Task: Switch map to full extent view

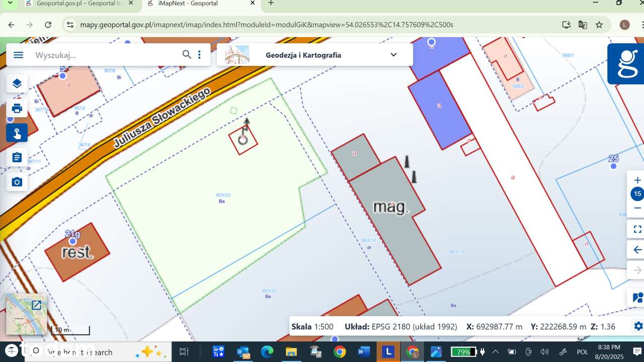Action: point(637,230)
